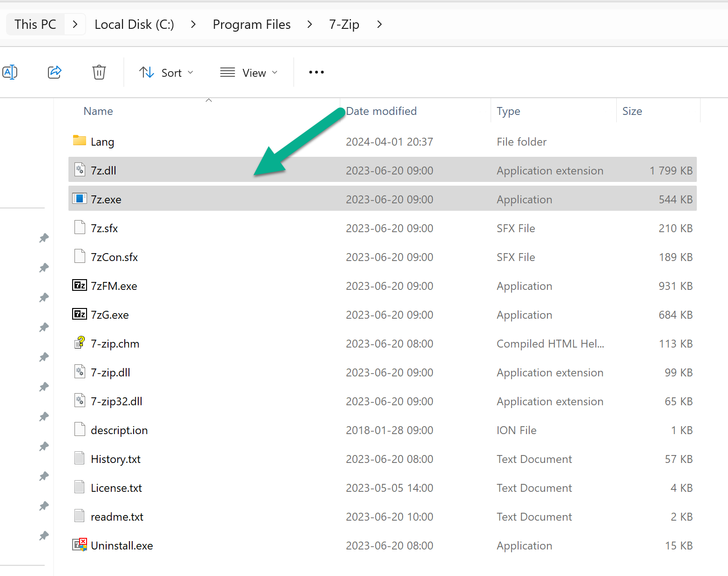The image size is (728, 576).
Task: Go to Program Files breadcrumb
Action: pyautogui.click(x=252, y=25)
